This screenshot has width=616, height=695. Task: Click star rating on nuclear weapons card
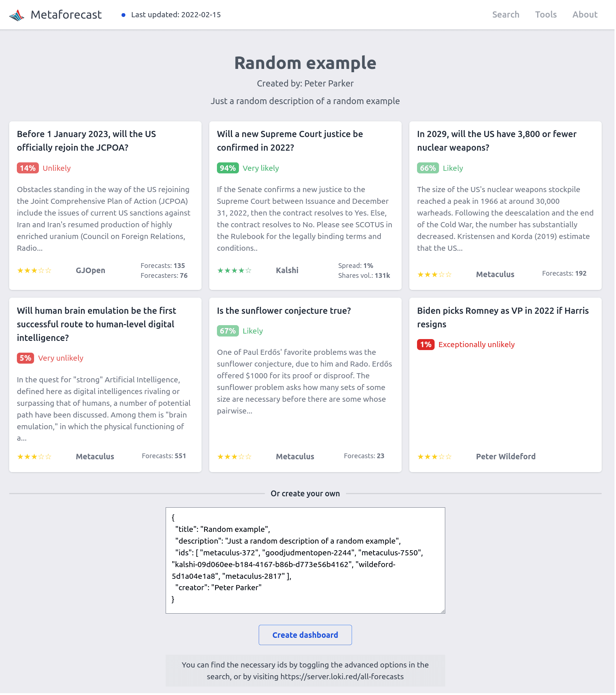coord(434,275)
